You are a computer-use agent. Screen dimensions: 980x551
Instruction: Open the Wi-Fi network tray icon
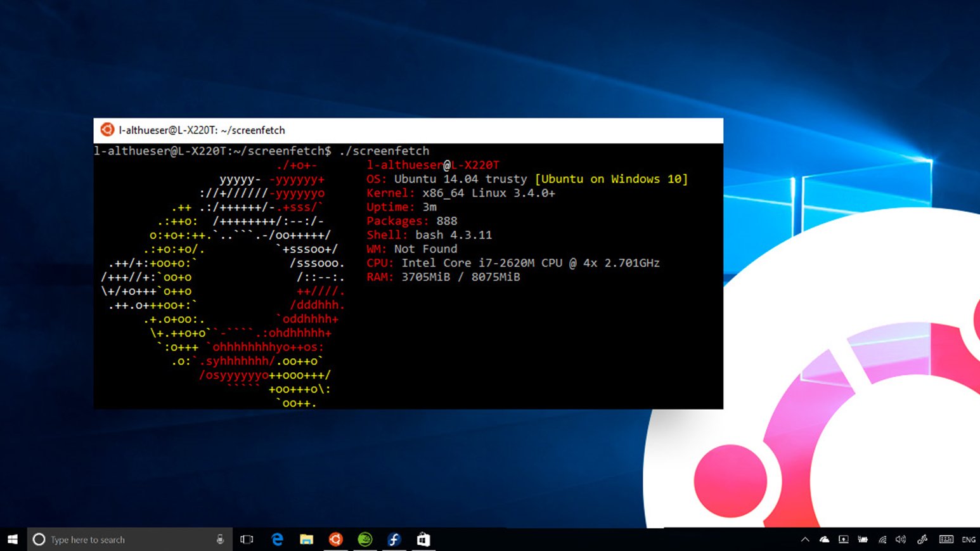pos(882,540)
